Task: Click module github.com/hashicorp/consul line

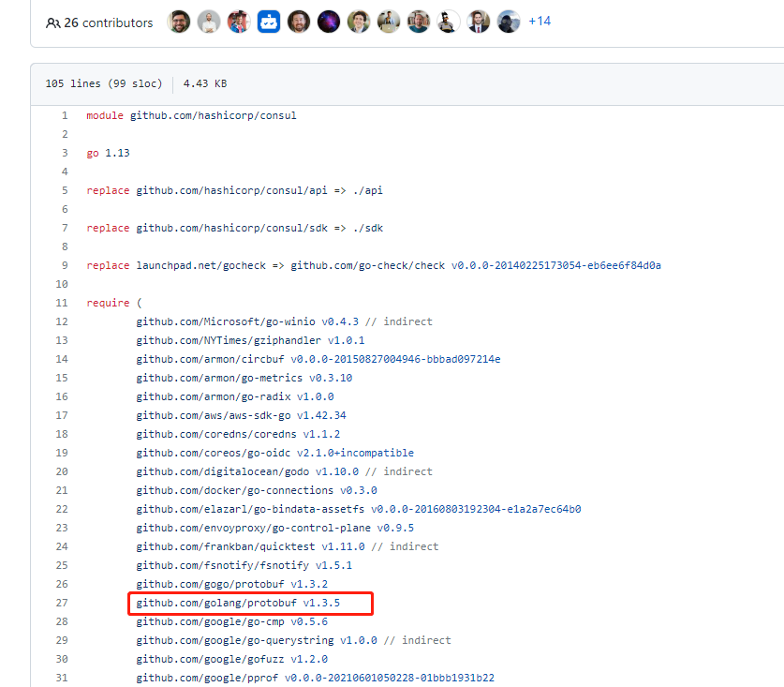Action: pos(191,115)
